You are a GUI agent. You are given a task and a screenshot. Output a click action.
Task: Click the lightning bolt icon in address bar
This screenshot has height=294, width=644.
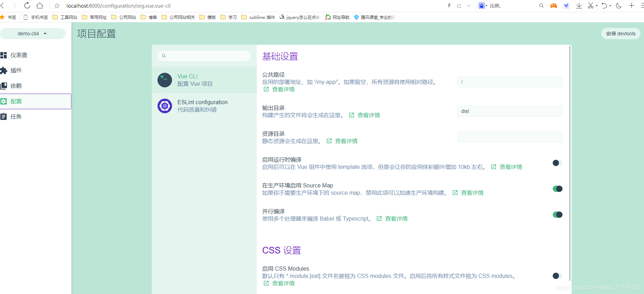point(450,6)
